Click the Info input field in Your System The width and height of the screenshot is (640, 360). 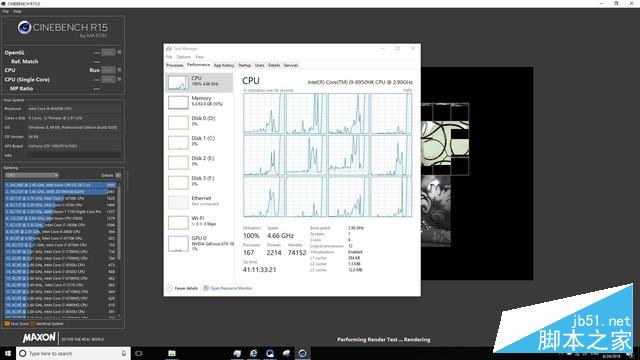click(74, 156)
